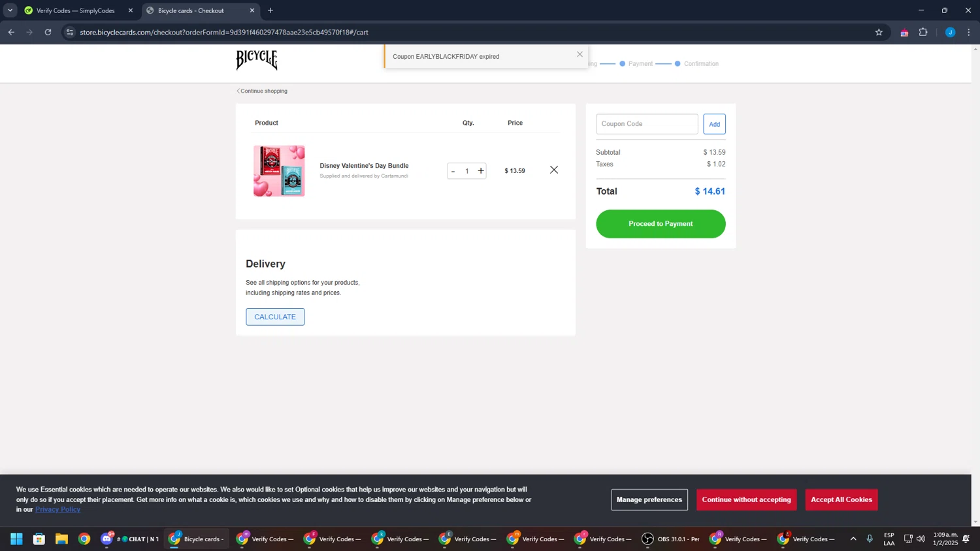
Task: Click the microphone tray icon
Action: 870,539
